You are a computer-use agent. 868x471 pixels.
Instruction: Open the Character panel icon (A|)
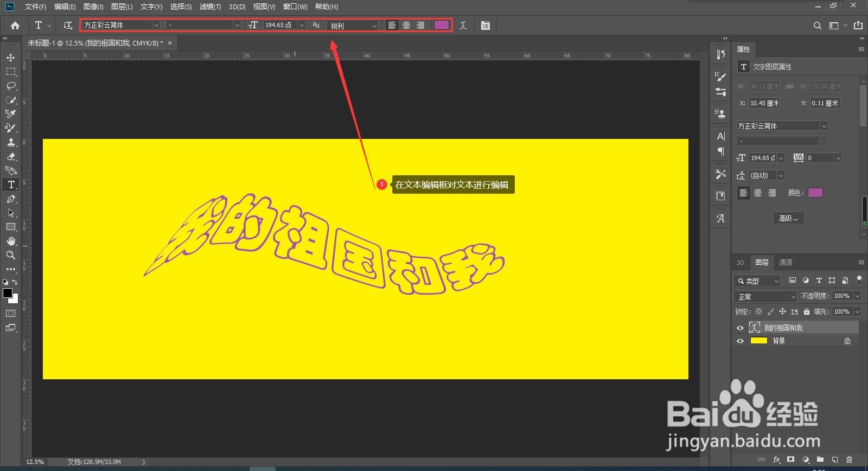720,137
